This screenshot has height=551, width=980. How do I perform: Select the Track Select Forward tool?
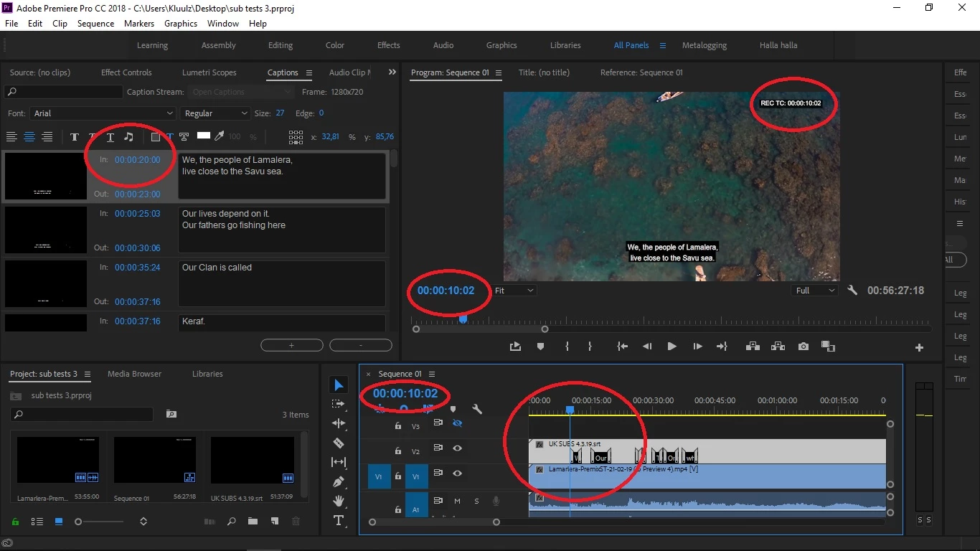click(x=339, y=404)
